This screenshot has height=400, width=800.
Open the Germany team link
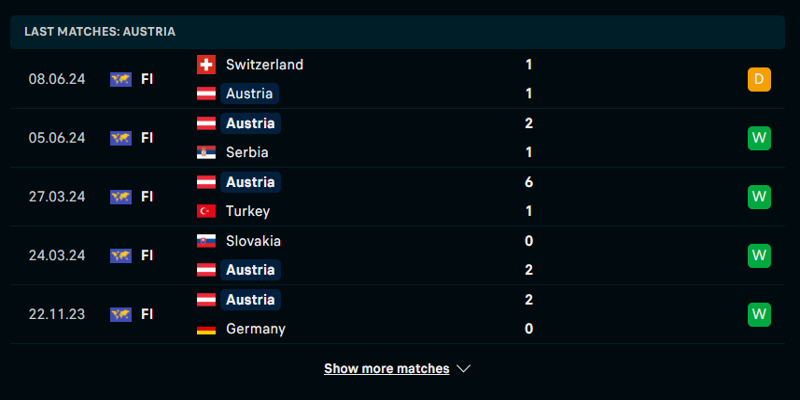click(x=255, y=329)
